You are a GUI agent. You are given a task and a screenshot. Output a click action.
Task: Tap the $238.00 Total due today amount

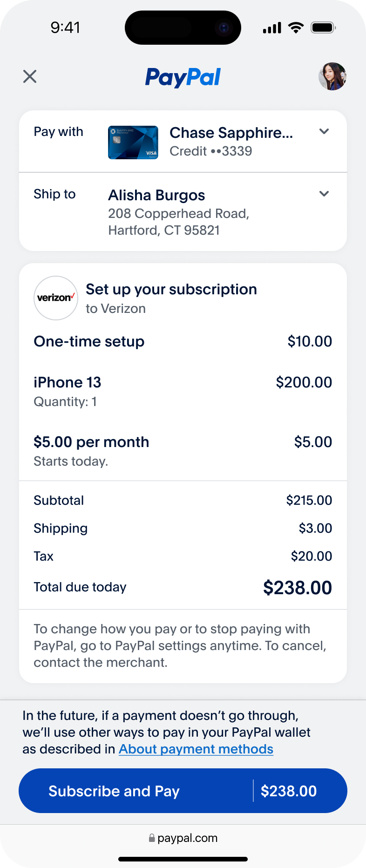coord(297,588)
